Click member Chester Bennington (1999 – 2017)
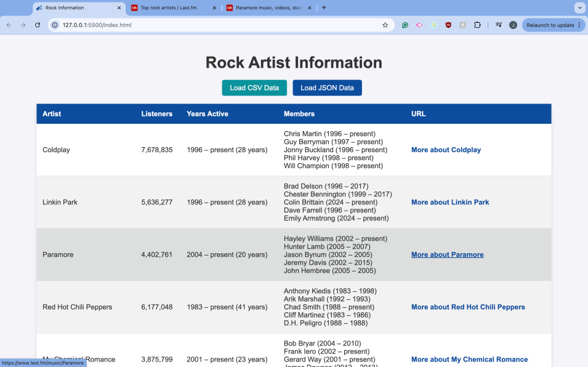The height and width of the screenshot is (367, 588). click(338, 194)
